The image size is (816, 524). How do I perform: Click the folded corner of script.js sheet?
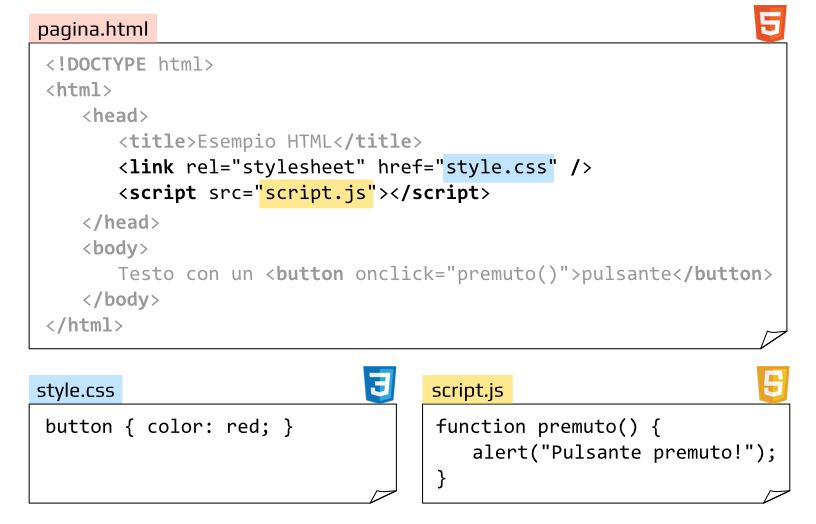(776, 496)
